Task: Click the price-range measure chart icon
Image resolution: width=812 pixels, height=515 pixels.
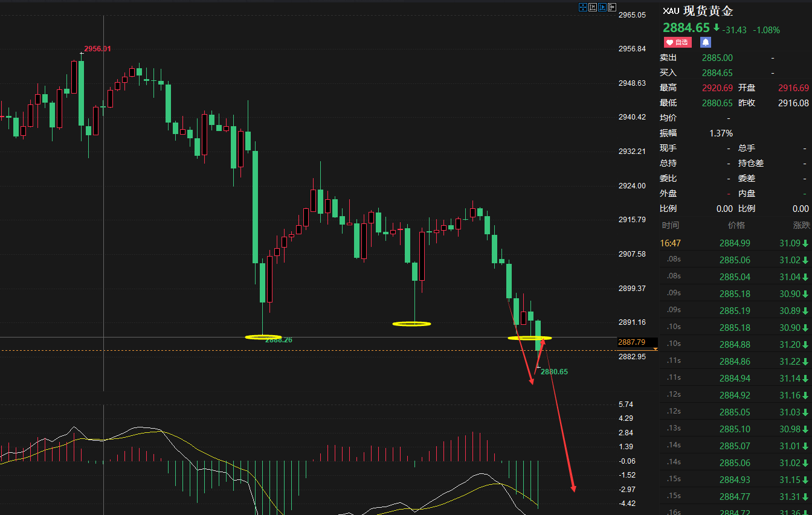Action: coord(593,7)
